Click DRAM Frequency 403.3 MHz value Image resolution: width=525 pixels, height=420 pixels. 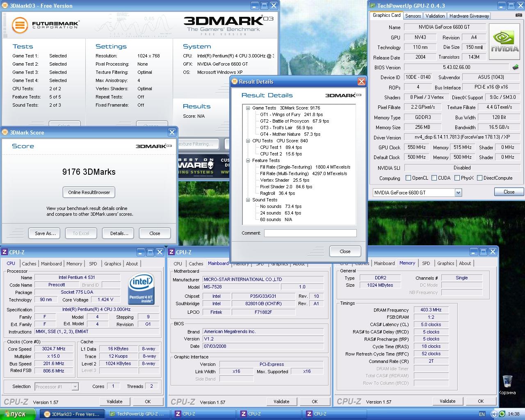[431, 310]
